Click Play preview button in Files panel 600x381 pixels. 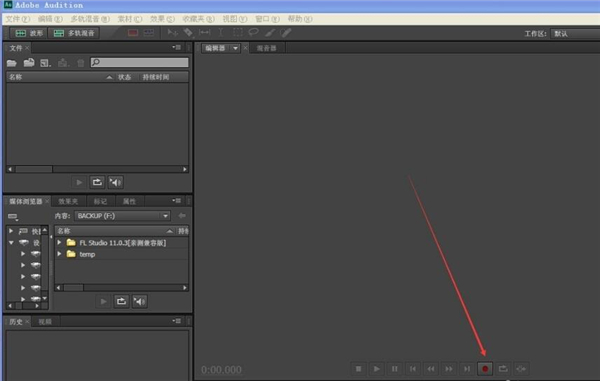(x=79, y=182)
